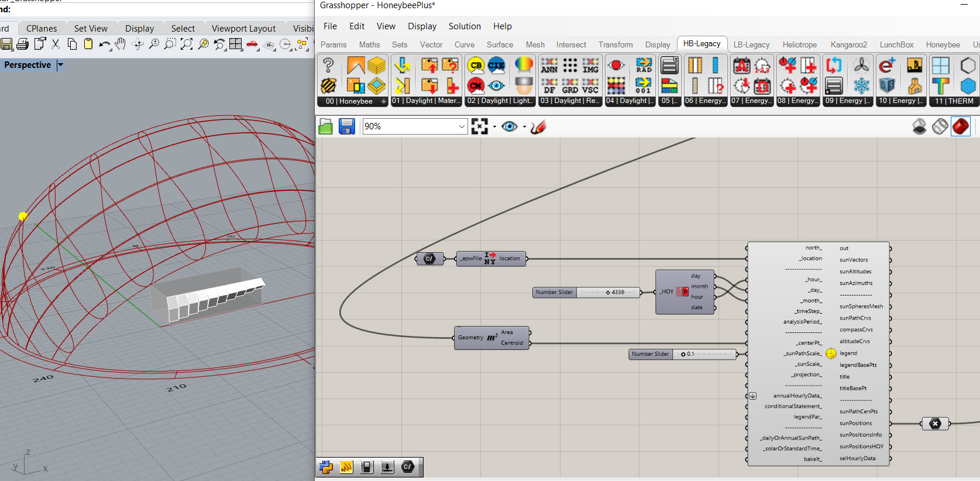980x481 pixels.
Task: Click the 0.1 Number Slider track
Action: (x=705, y=354)
